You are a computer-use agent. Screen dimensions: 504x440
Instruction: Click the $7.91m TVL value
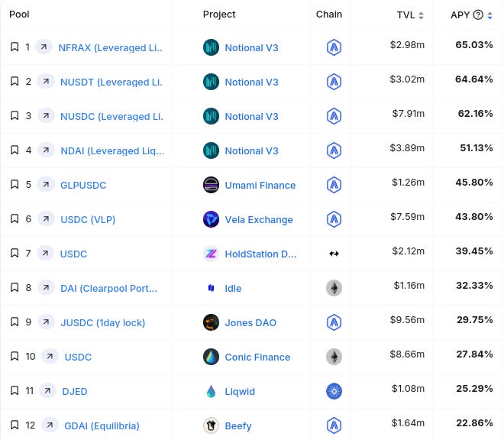tap(409, 113)
